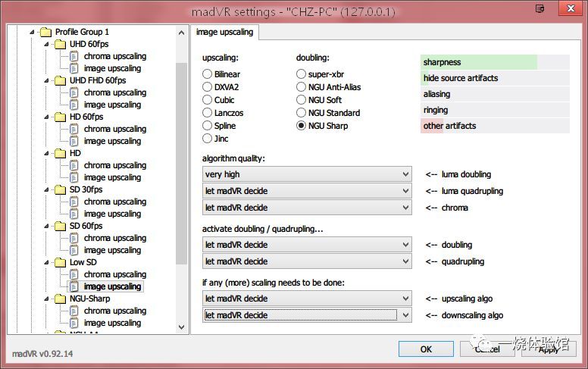Click page icon of image upscaling under HD
Viewport: 588px width, 369px height.
73,177
